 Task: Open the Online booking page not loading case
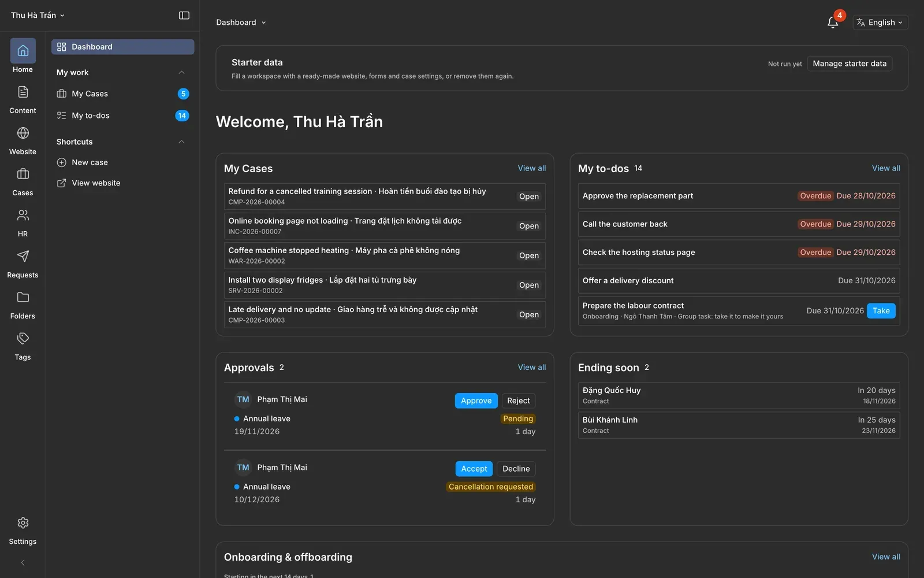coord(385,226)
